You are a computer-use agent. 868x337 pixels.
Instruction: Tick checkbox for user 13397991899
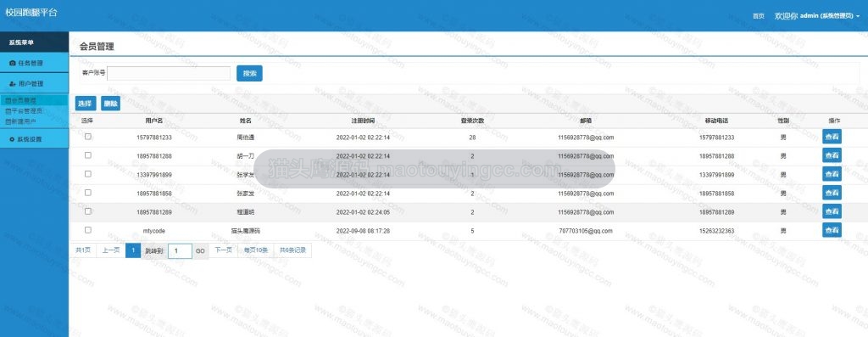tap(87, 174)
